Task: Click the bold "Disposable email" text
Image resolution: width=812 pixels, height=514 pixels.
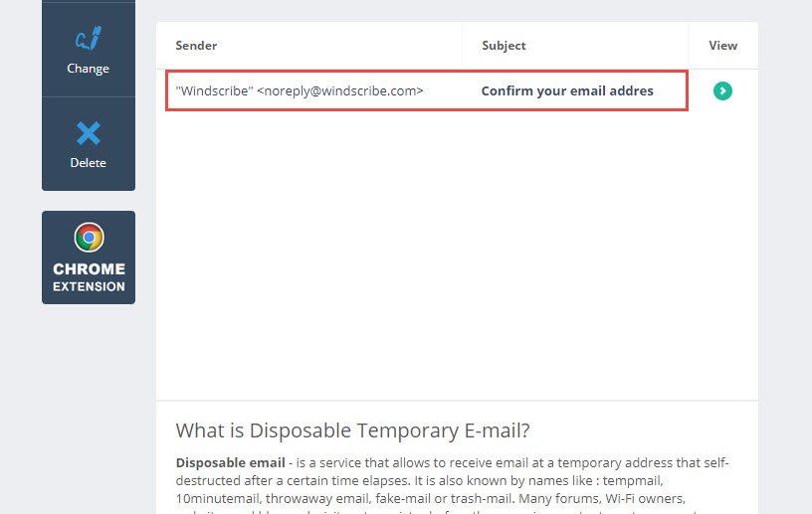Action: click(x=231, y=462)
